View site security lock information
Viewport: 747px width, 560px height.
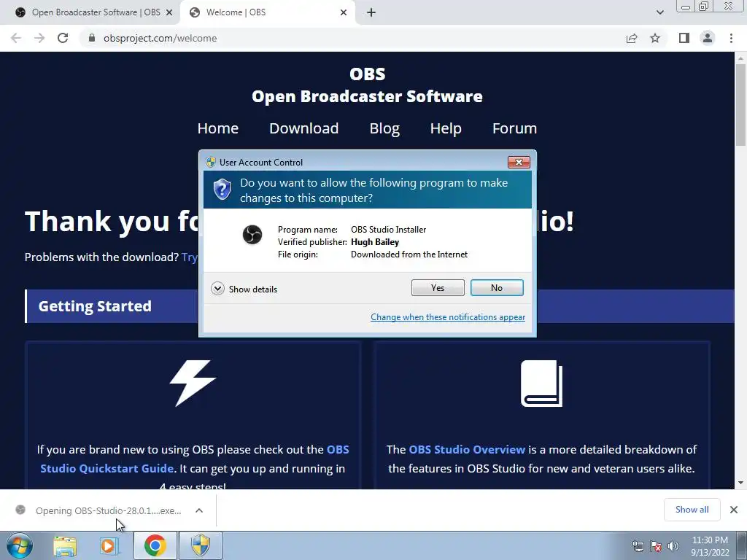pyautogui.click(x=92, y=38)
